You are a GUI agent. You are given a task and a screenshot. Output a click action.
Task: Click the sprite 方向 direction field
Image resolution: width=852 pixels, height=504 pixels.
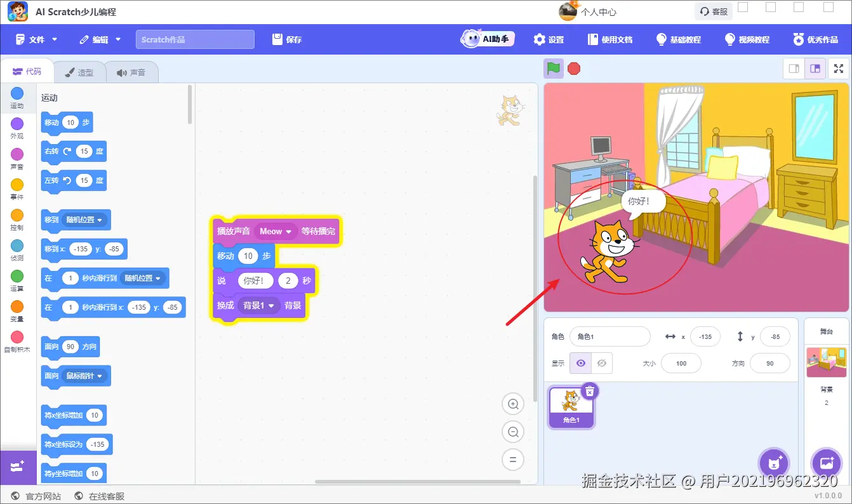769,364
